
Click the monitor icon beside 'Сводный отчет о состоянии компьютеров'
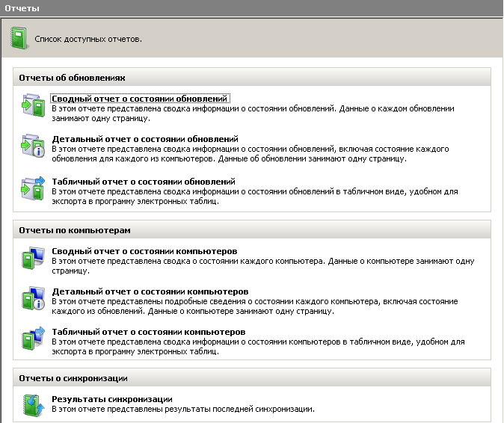point(33,258)
